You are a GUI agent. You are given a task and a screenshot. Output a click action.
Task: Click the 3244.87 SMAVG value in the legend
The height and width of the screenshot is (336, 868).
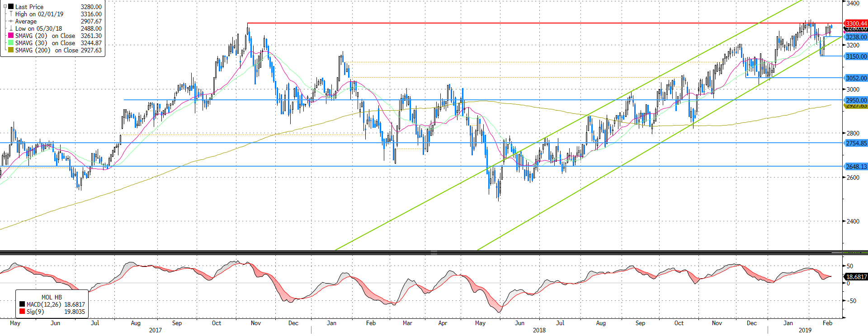coord(91,43)
